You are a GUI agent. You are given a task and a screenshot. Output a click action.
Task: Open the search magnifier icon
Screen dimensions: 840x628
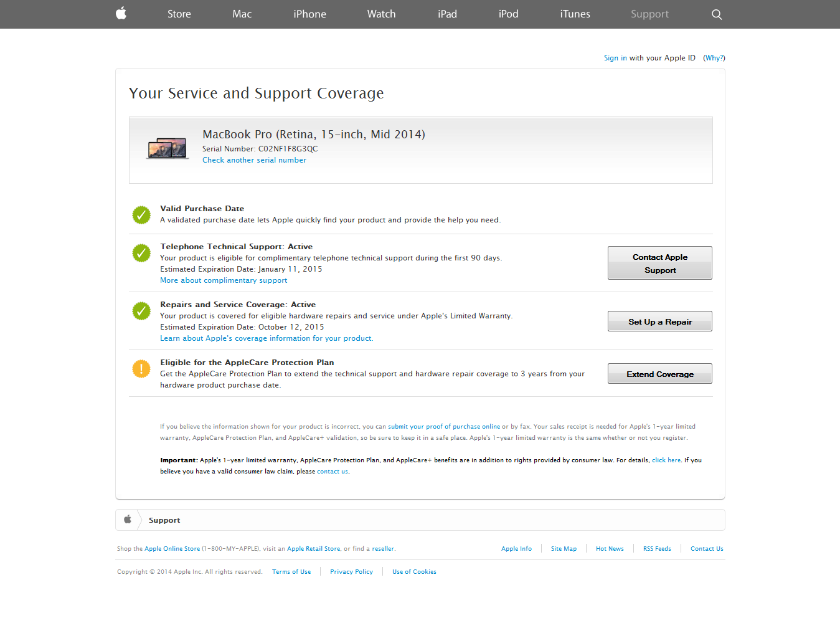717,14
